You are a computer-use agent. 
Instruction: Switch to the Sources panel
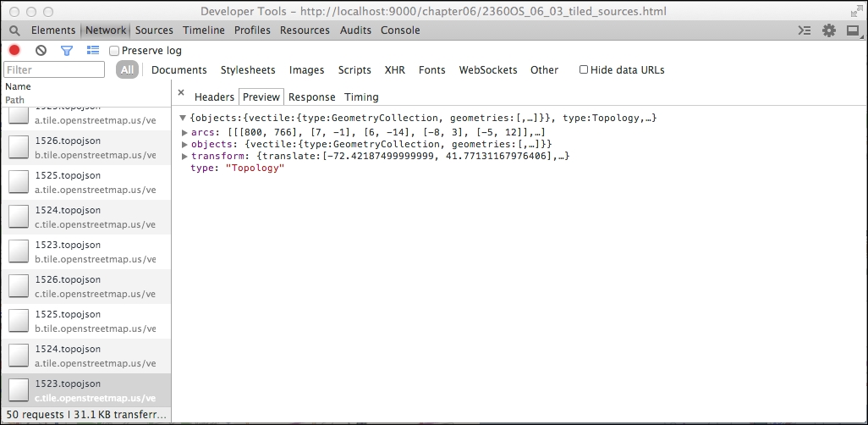tap(154, 30)
